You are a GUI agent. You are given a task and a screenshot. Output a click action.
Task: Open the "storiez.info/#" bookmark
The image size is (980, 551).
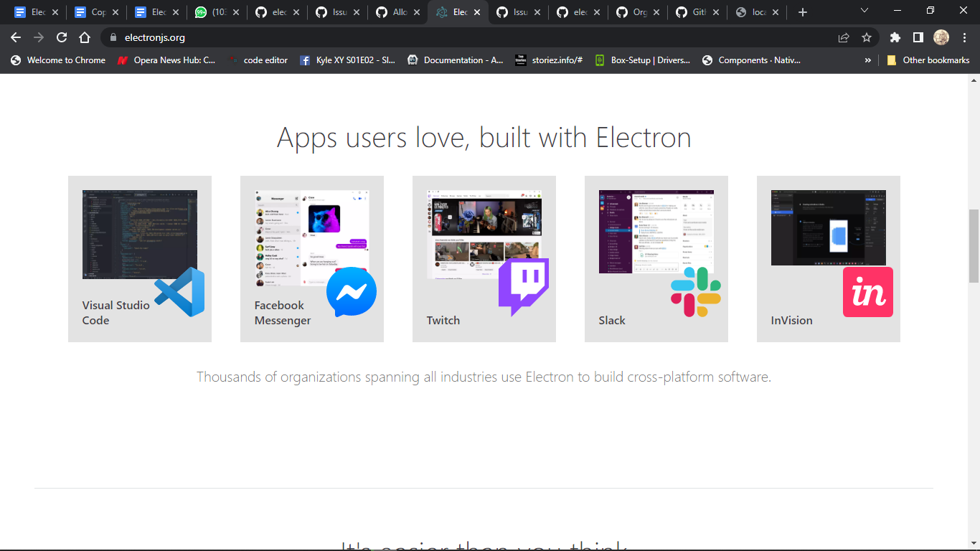[550, 60]
